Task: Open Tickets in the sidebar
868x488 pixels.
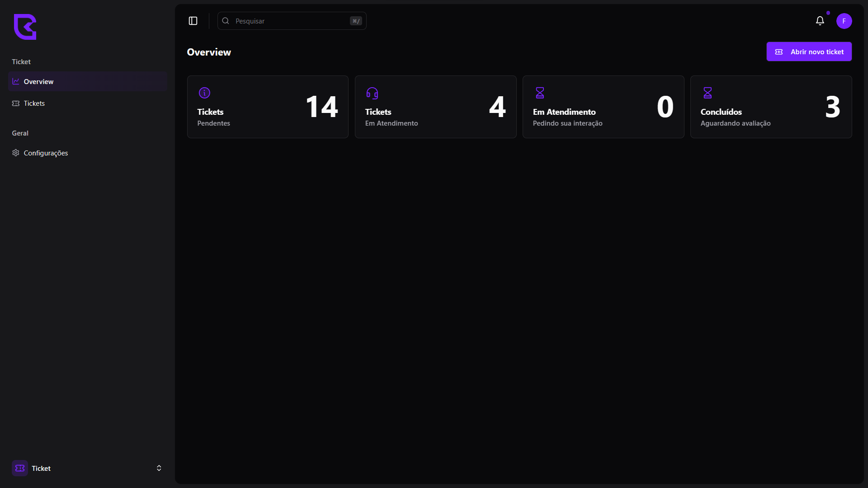Action: click(34, 103)
